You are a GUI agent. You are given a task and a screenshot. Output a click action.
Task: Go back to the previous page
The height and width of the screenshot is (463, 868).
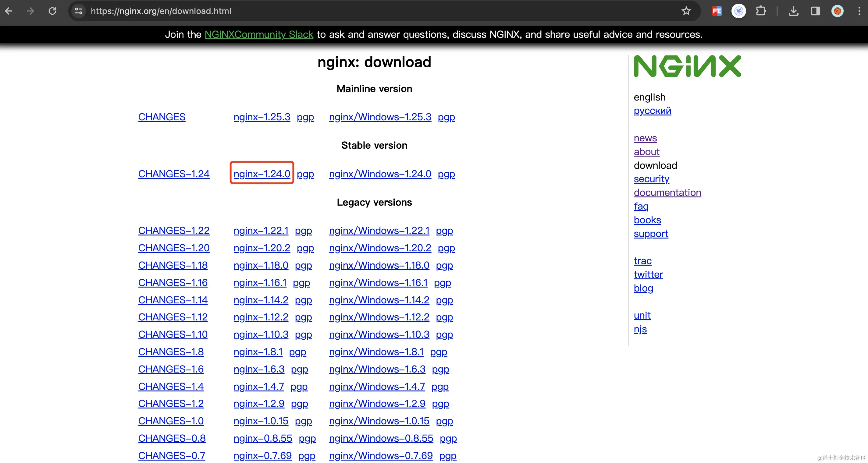(x=9, y=11)
